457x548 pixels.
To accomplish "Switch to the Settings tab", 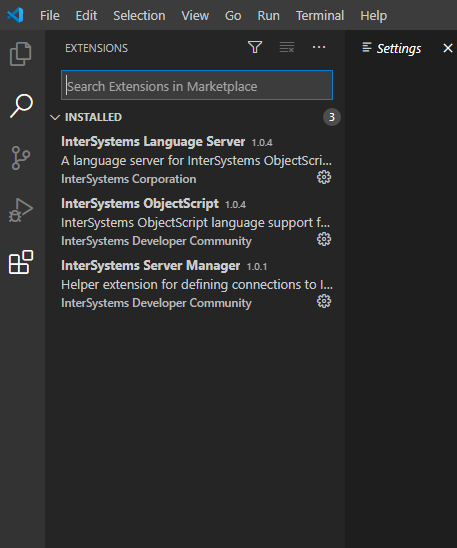I will [399, 49].
